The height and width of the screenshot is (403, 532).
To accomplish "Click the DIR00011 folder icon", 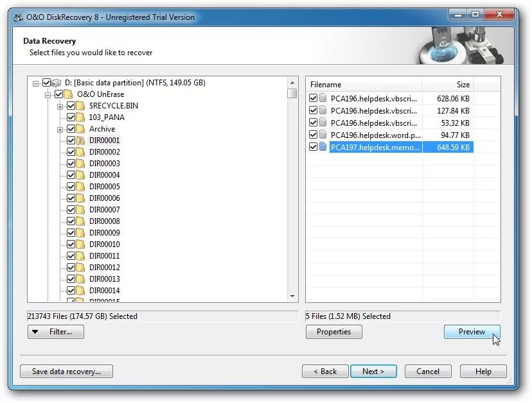I will 80,255.
